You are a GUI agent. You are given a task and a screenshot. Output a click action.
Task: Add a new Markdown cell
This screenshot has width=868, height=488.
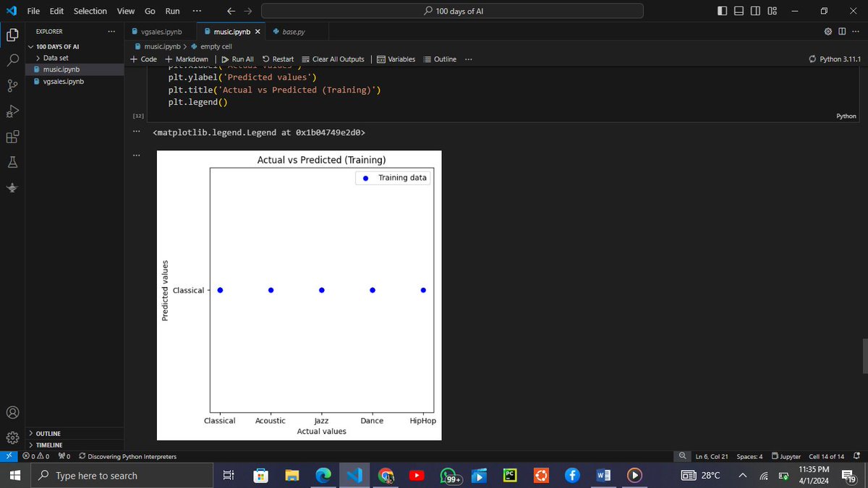(187, 59)
